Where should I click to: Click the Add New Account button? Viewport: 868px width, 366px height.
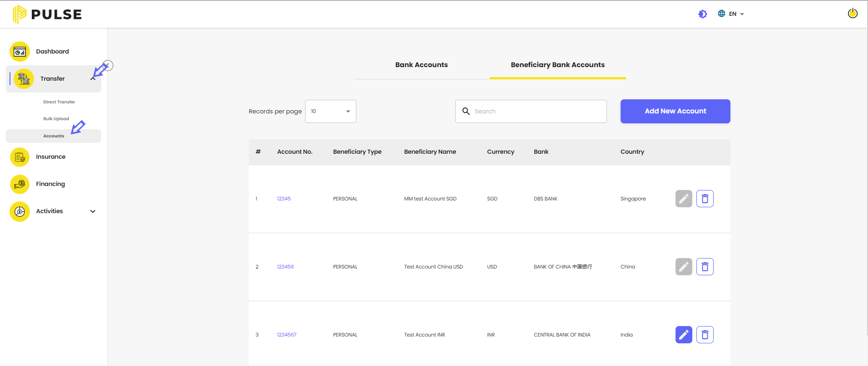[676, 111]
